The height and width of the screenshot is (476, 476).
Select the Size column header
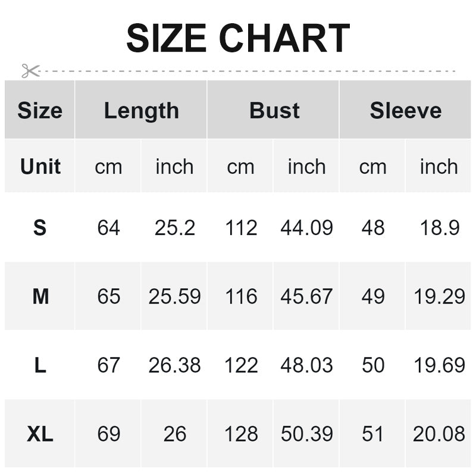(40, 111)
